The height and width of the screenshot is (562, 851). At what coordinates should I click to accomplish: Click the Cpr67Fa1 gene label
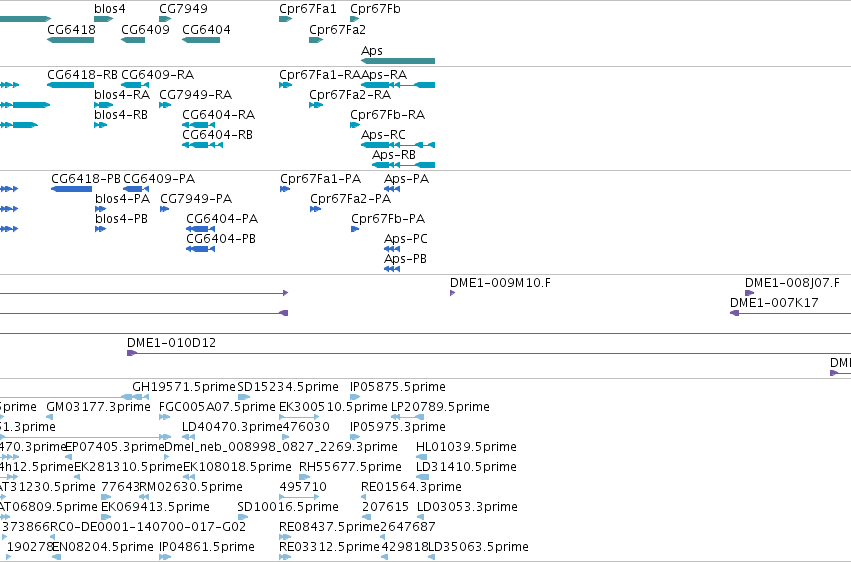click(x=308, y=9)
